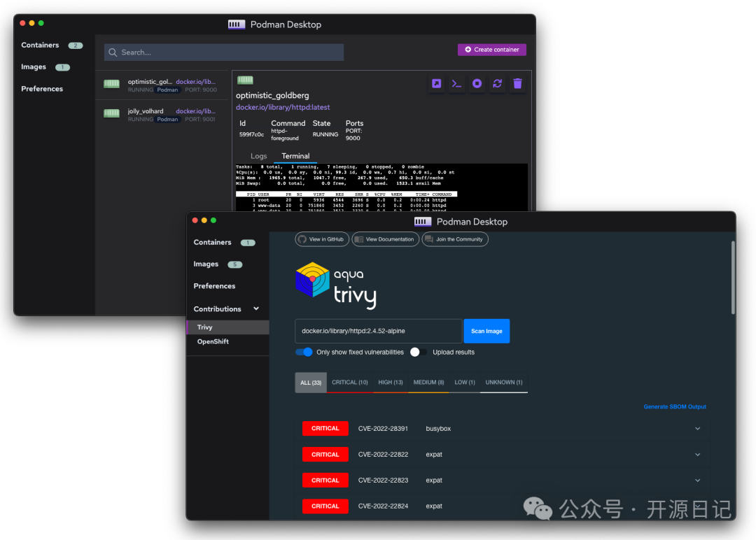The height and width of the screenshot is (540, 756).
Task: Switch to the Logs tab
Action: pos(258,156)
